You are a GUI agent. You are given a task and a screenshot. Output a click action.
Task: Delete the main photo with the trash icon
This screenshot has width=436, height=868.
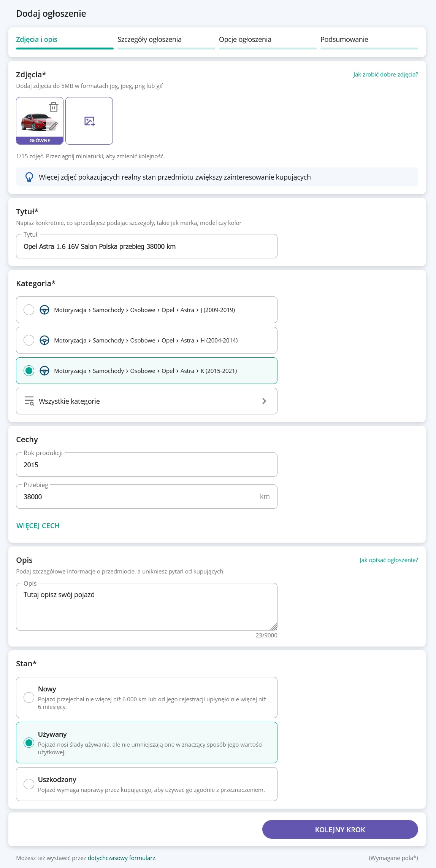(x=54, y=107)
